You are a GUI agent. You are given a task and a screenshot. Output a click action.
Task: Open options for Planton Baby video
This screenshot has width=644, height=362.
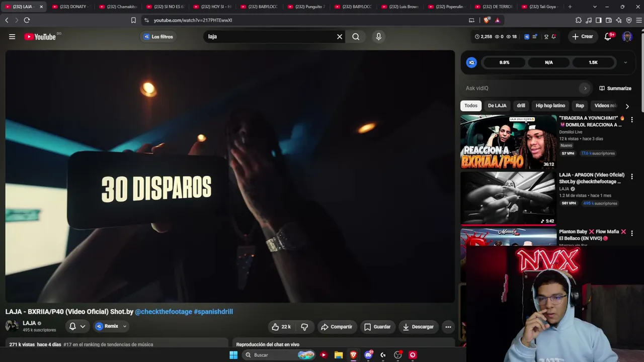pos(632,233)
